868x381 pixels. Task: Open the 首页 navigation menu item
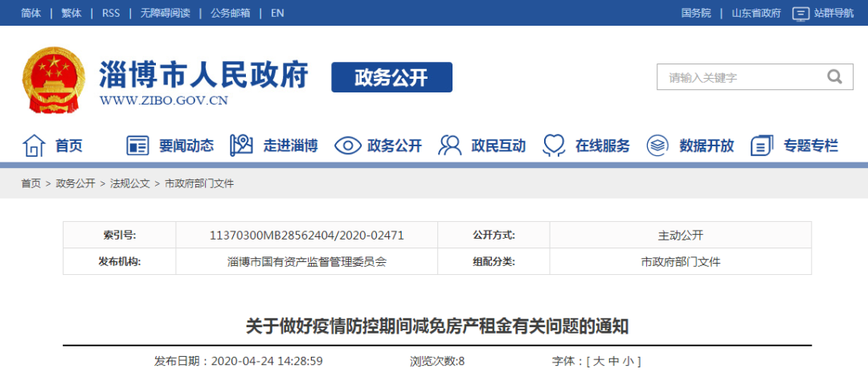point(68,146)
